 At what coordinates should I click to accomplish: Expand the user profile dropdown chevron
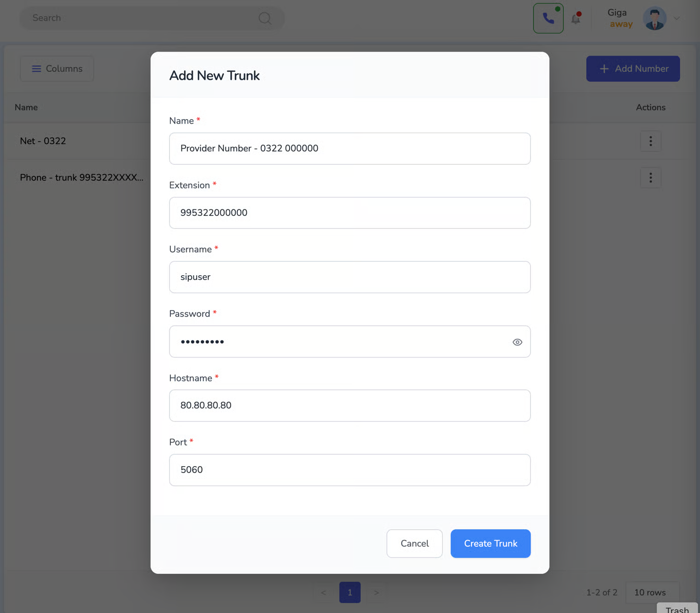point(677,18)
